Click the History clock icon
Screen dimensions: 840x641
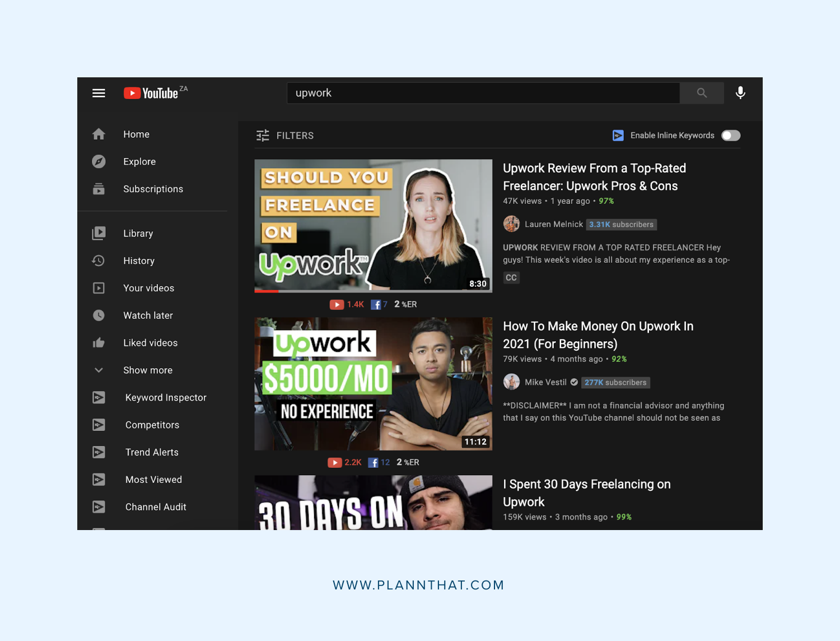click(x=99, y=261)
